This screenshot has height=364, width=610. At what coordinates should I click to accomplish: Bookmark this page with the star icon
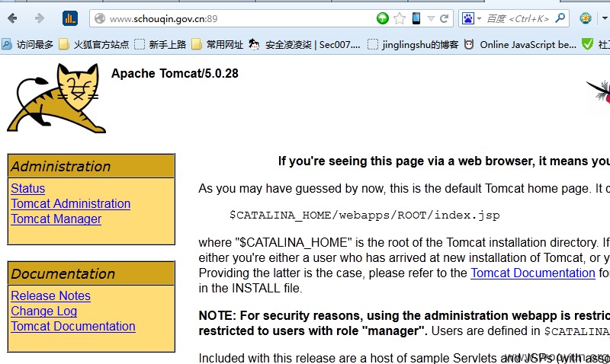click(x=400, y=18)
